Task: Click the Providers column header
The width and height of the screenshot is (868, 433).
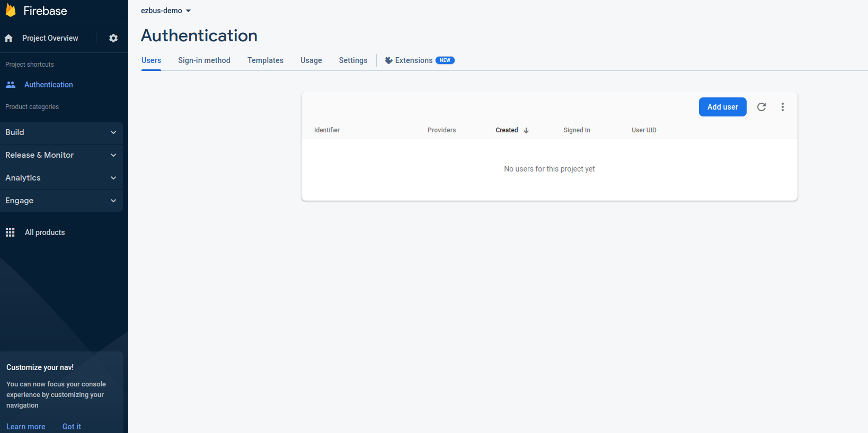Action: coord(442,130)
